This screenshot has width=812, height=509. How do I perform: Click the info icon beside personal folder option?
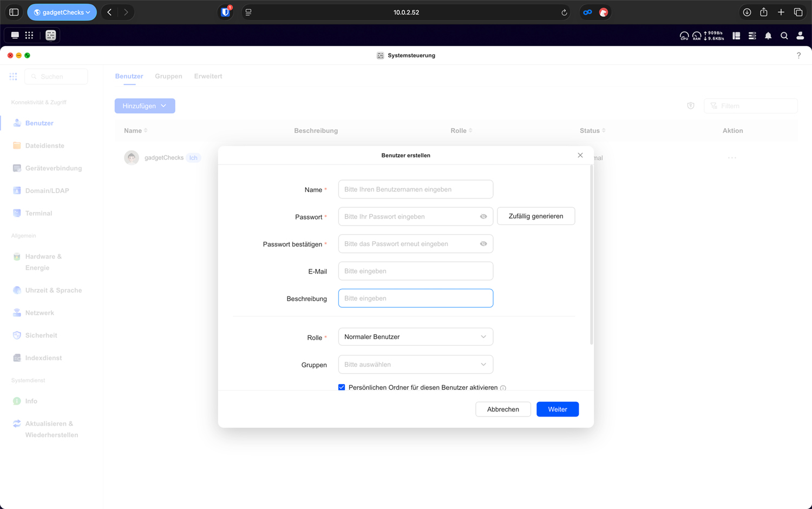[x=503, y=388]
